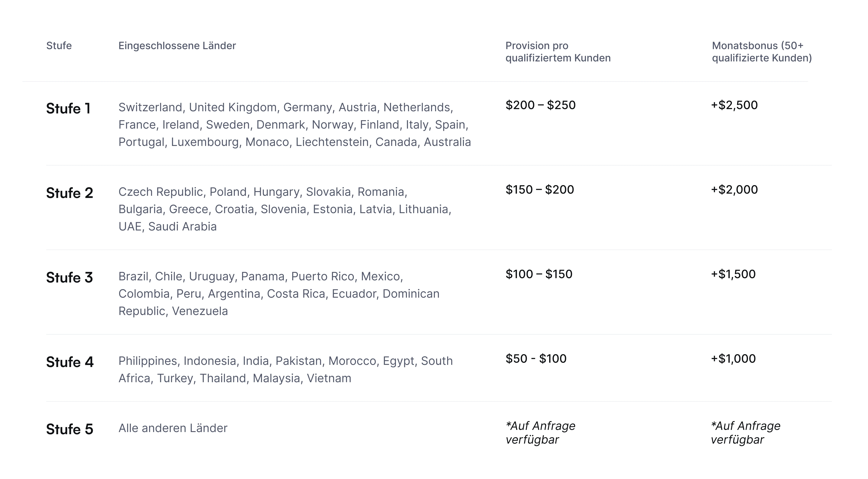Viewport: 868px width, 479px height.
Task: Select the Stufe 5 row label
Action: point(70,429)
